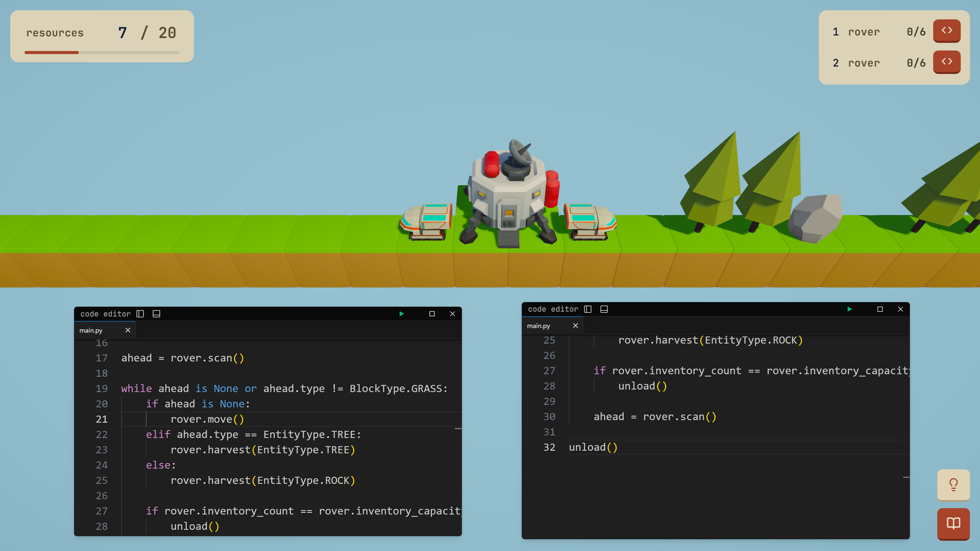Maximize the left code editor window

432,314
